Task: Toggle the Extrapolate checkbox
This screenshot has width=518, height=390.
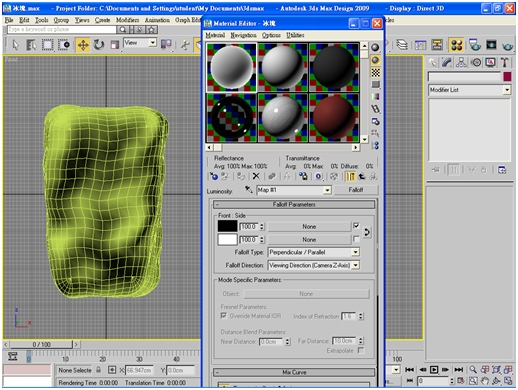Action: click(360, 350)
